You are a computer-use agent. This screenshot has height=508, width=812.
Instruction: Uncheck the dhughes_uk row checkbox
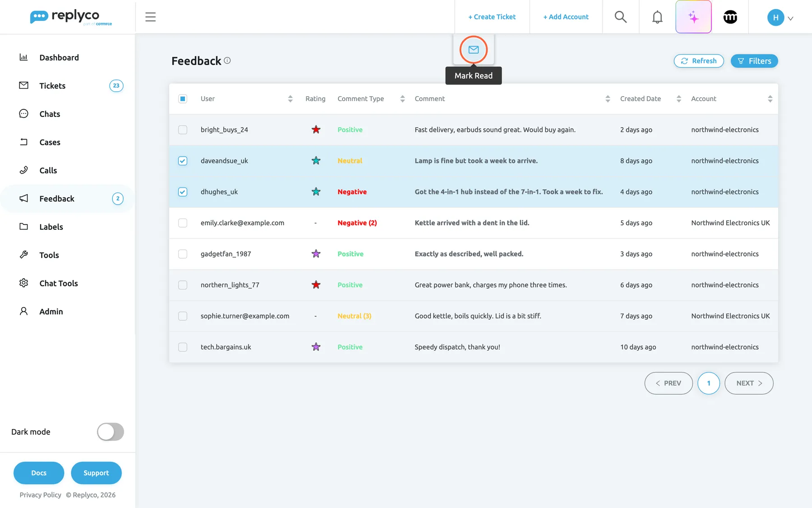183,192
